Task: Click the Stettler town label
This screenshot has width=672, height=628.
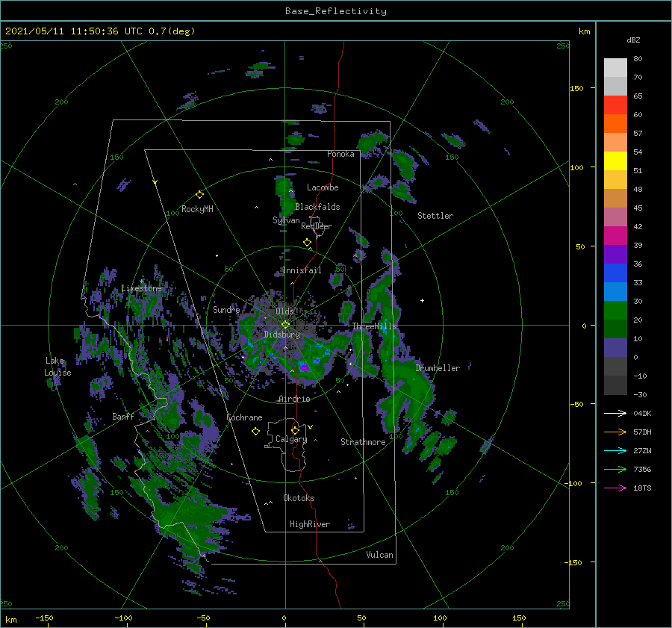Action: coord(435,216)
